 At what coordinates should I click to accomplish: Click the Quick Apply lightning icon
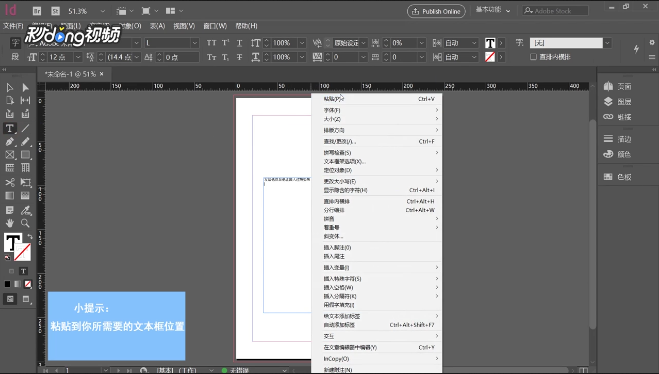(636, 49)
